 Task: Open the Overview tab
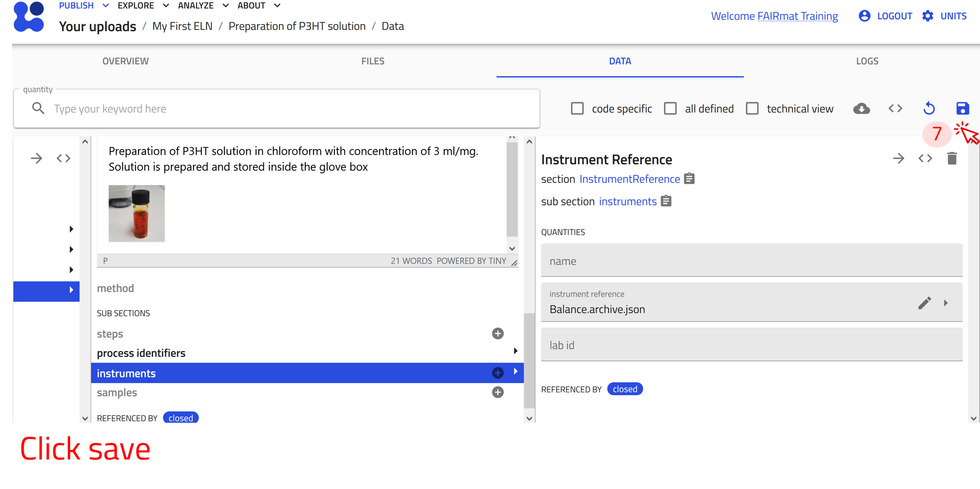point(125,61)
